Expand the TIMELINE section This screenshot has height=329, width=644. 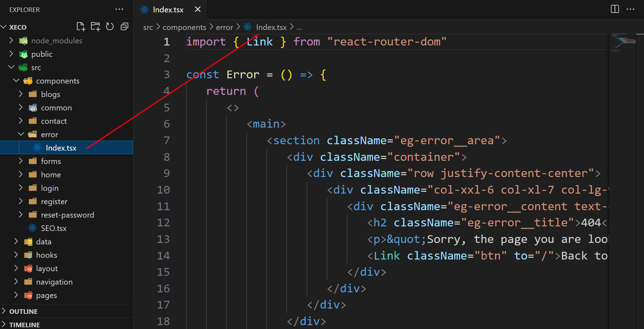(4, 324)
